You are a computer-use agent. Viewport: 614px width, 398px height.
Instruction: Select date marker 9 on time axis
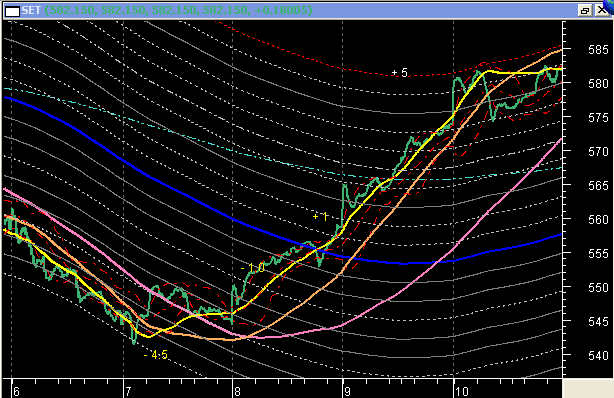coord(347,391)
